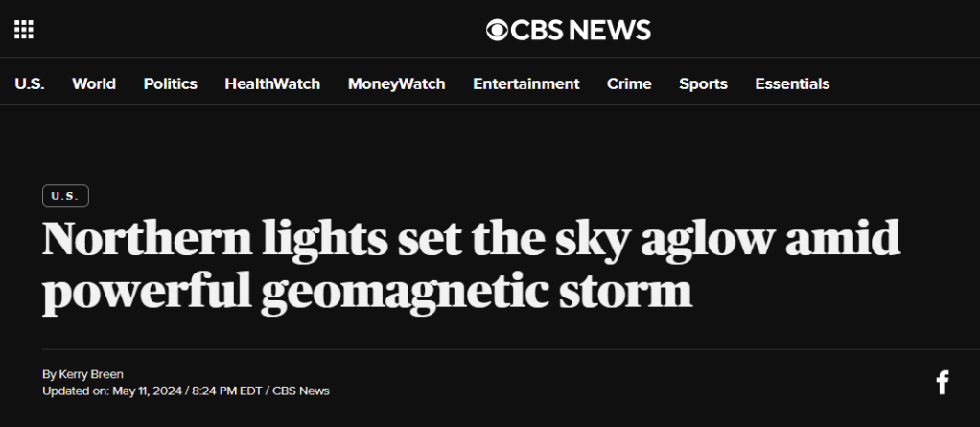Click the CBS eye logo
The height and width of the screenshot is (427, 980).
[x=496, y=30]
